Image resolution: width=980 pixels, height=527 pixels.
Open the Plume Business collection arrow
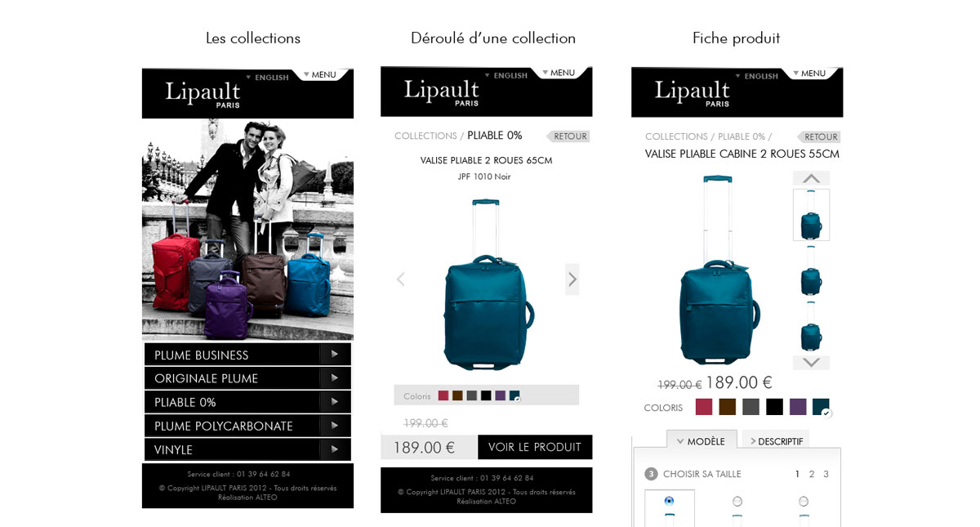(x=335, y=355)
